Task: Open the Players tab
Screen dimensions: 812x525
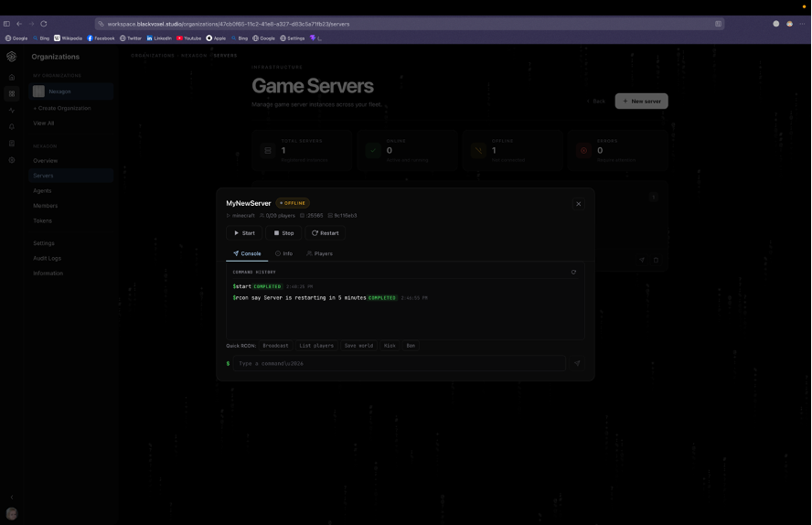Action: (319, 253)
